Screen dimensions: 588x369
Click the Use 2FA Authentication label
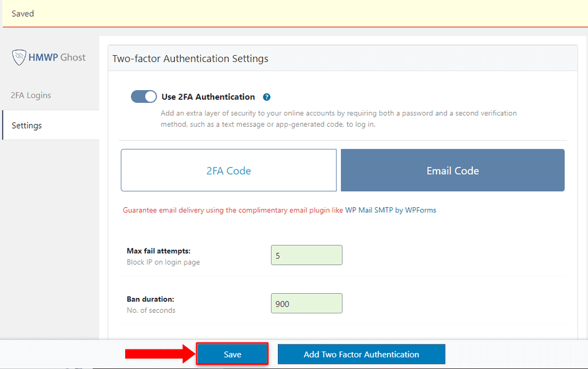click(x=208, y=97)
